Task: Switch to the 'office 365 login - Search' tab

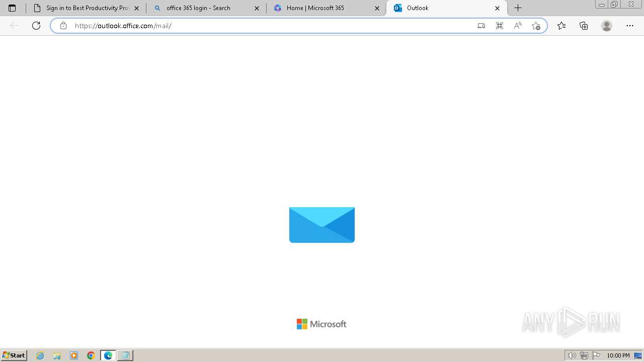Action: (206, 8)
